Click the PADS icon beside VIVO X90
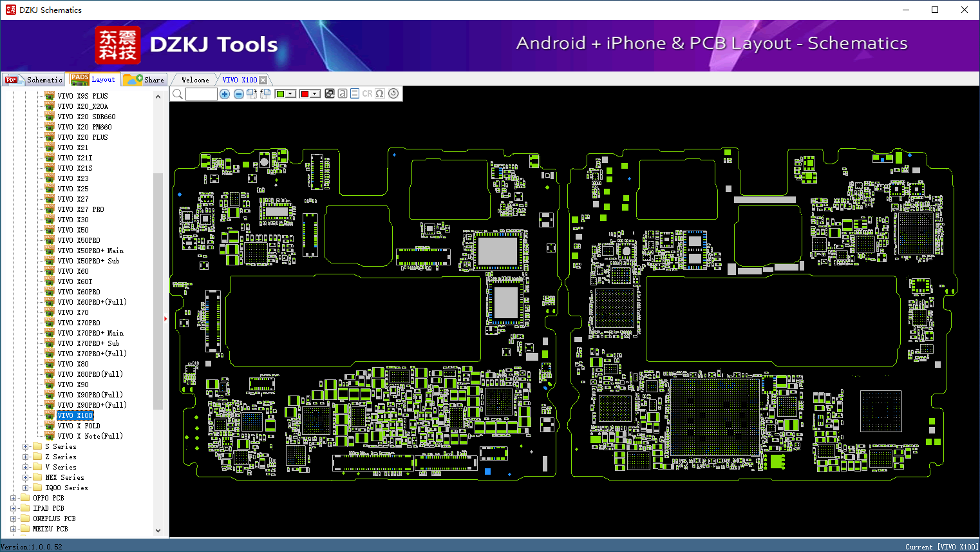The height and width of the screenshot is (552, 980). (x=50, y=384)
